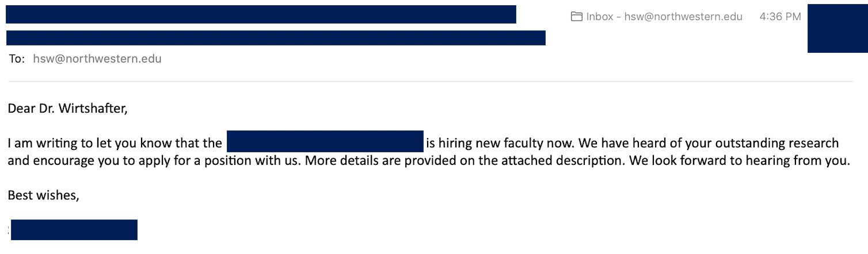Click the horizontal divider below the header
This screenshot has height=254, width=868.
429,82
